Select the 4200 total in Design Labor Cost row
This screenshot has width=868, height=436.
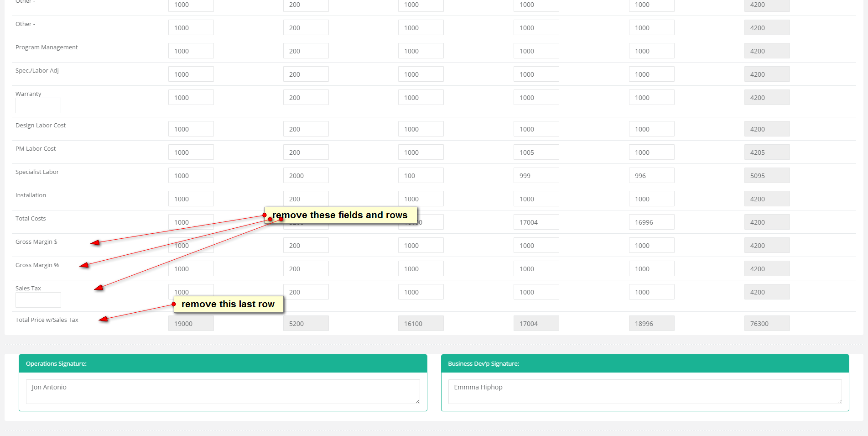[767, 129]
